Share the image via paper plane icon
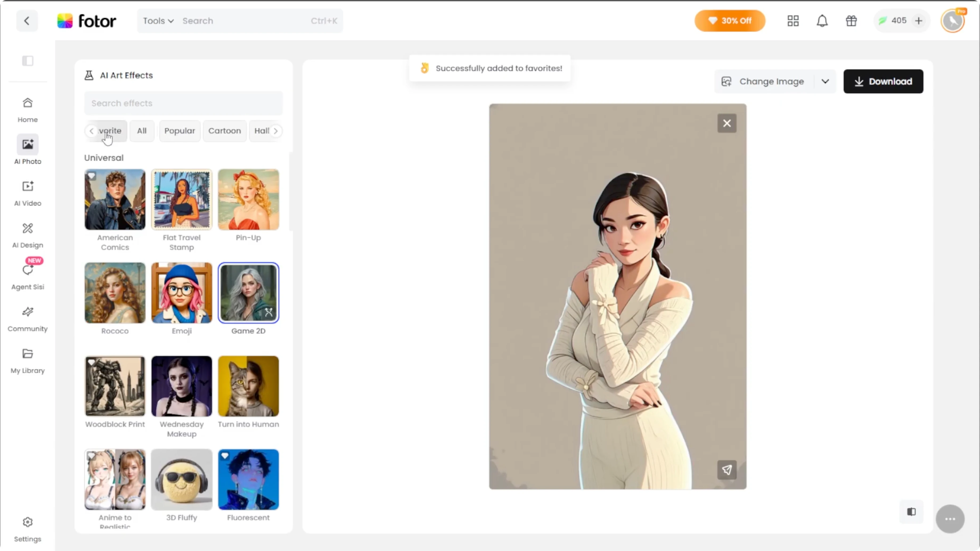Screen dimensions: 980x551 coord(727,470)
